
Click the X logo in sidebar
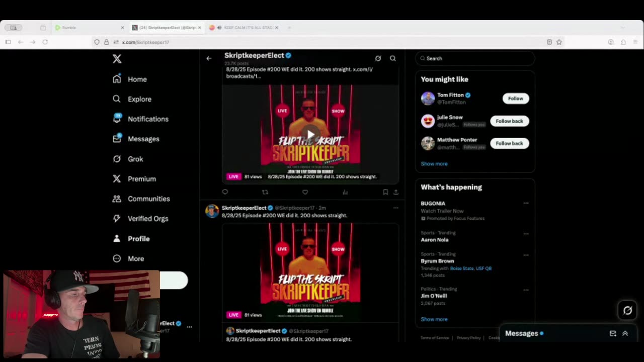pos(117,59)
